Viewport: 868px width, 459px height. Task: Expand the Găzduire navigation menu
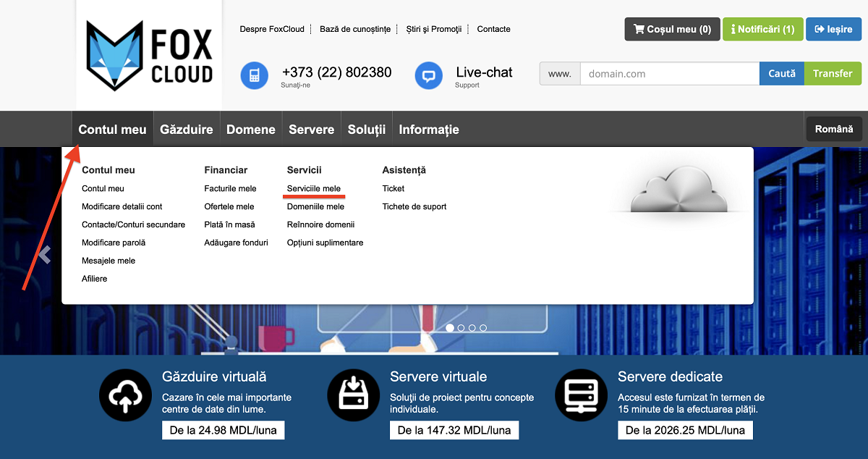click(186, 130)
